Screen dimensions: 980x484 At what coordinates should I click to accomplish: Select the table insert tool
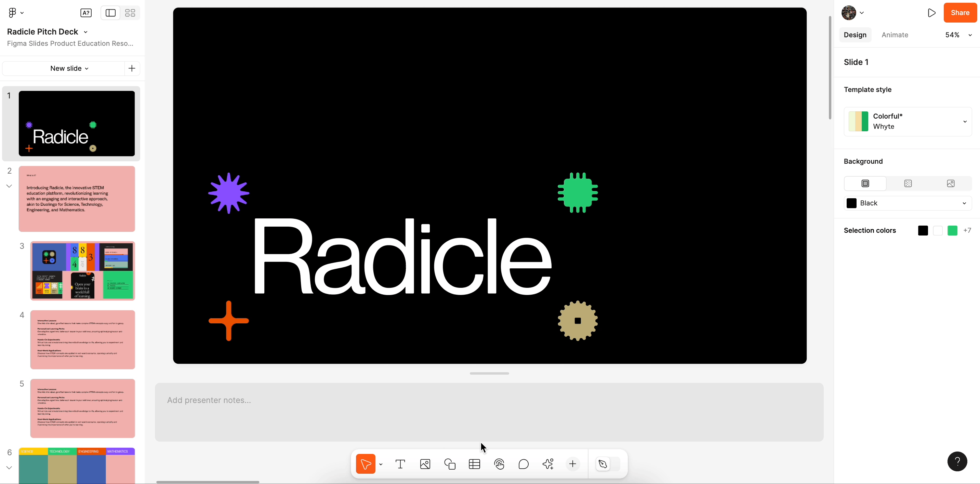[474, 464]
